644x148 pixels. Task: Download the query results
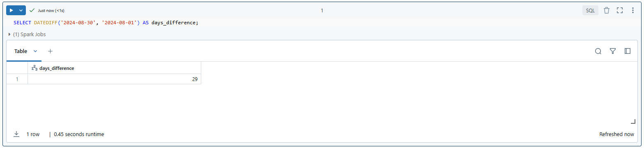[x=16, y=134]
